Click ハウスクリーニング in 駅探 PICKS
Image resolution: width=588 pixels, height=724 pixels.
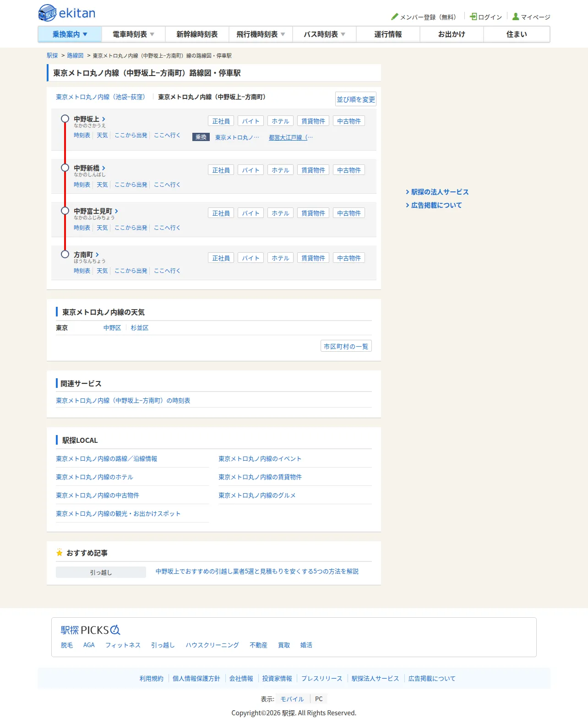212,645
